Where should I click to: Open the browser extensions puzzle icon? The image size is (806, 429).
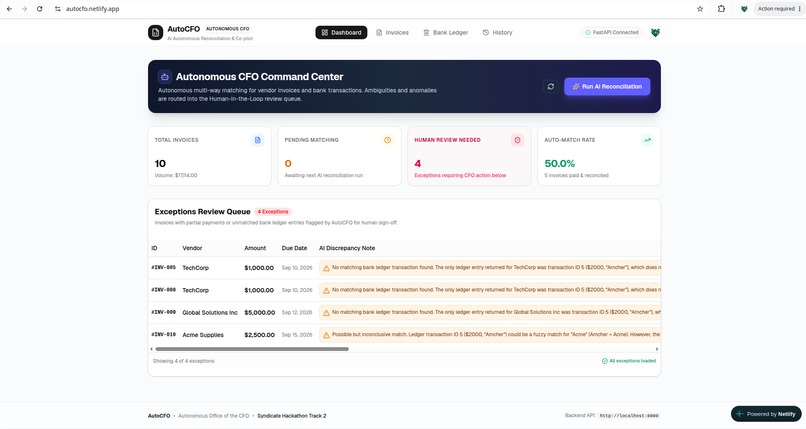click(x=721, y=9)
